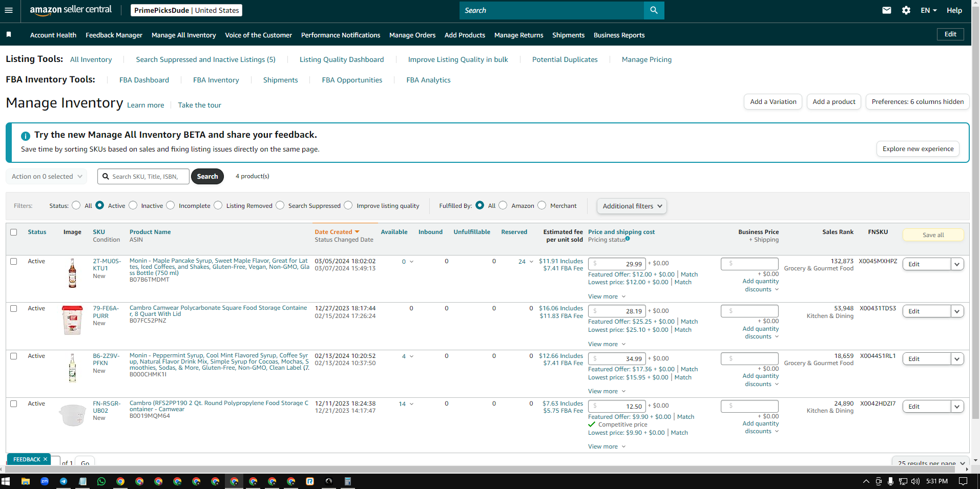Open the Action on 0 selected dropdown
The width and height of the screenshot is (980, 489).
pyautogui.click(x=46, y=176)
